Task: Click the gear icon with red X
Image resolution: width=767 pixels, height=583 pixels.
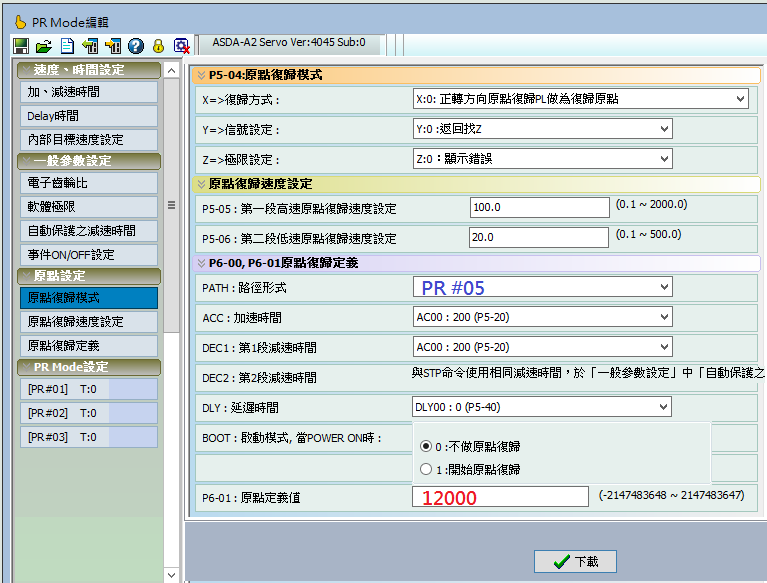Action: (x=181, y=45)
